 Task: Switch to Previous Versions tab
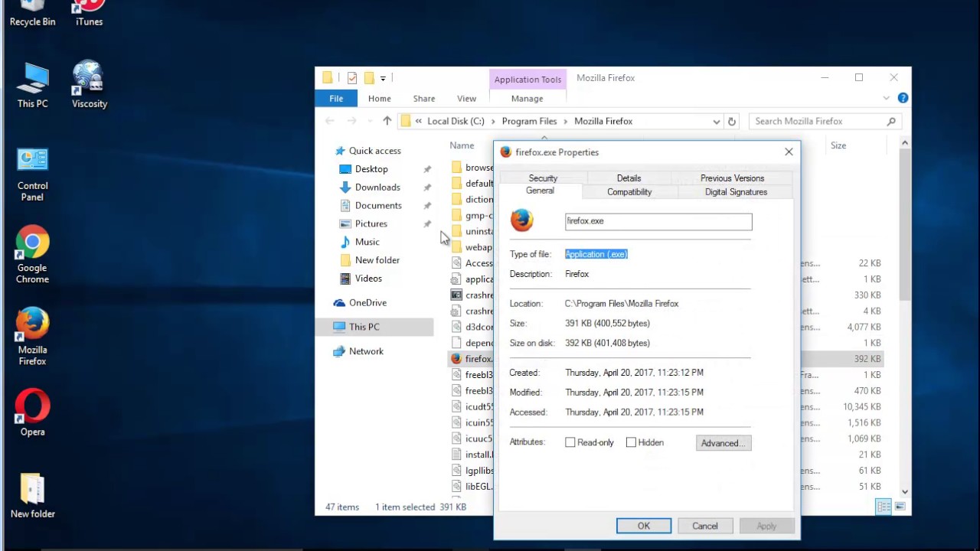pos(732,178)
